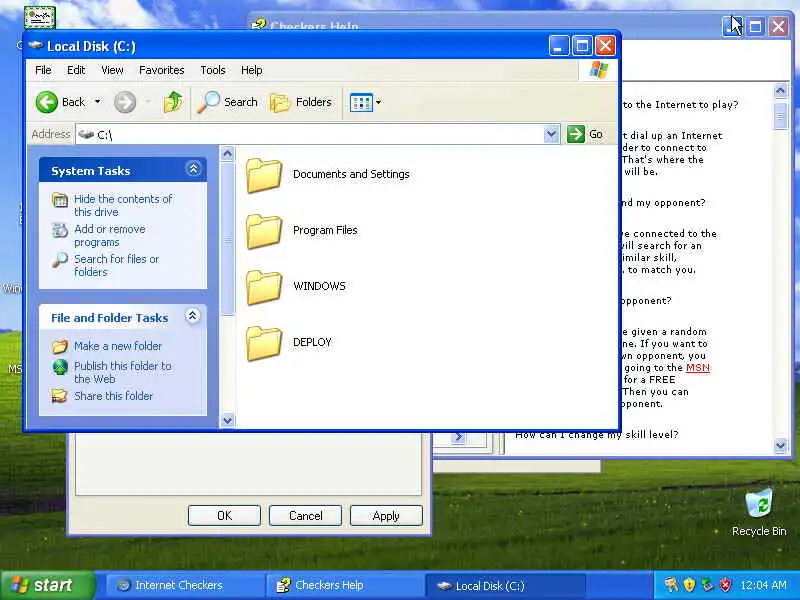Click the Apply button in the dialog
Screen dimensions: 800x600
[x=386, y=516]
